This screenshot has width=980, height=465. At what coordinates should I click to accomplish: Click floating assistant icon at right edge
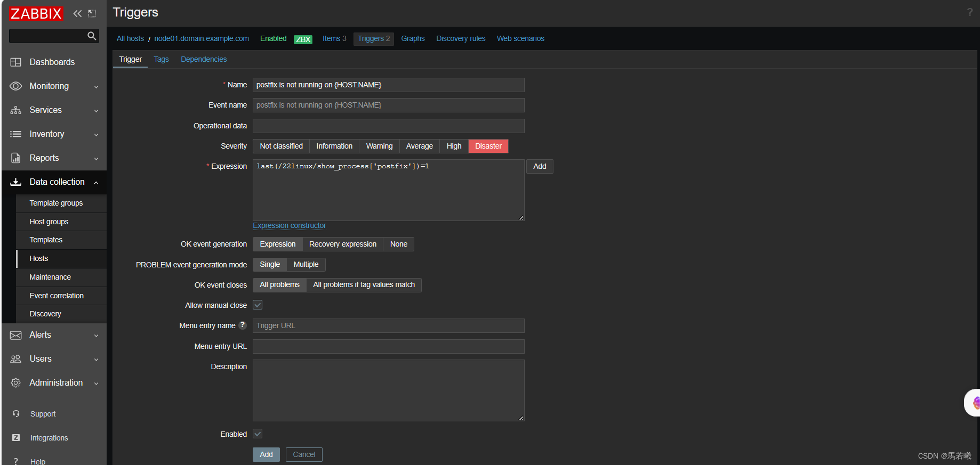click(974, 403)
